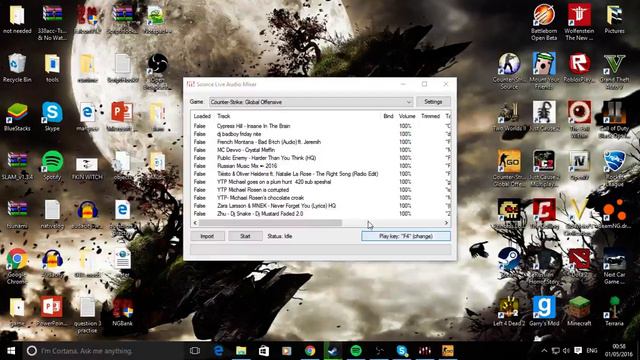Screen dimensions: 640x360
Task: Select track dj badboy friday nite
Action: click(239, 134)
